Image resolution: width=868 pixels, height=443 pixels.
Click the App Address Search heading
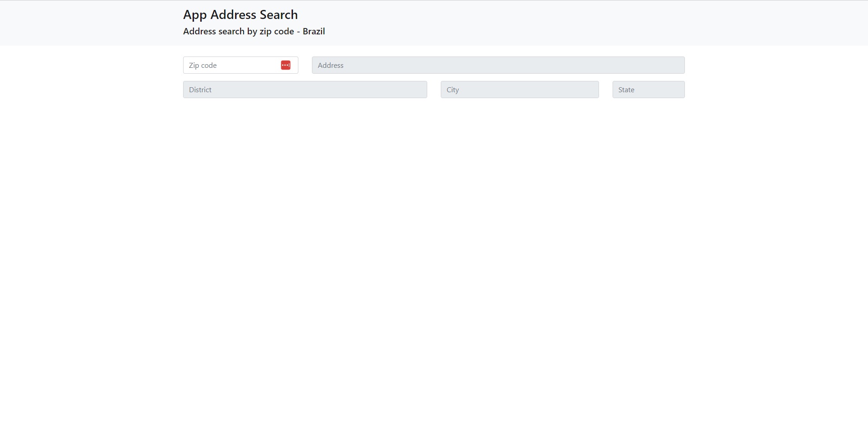tap(240, 14)
